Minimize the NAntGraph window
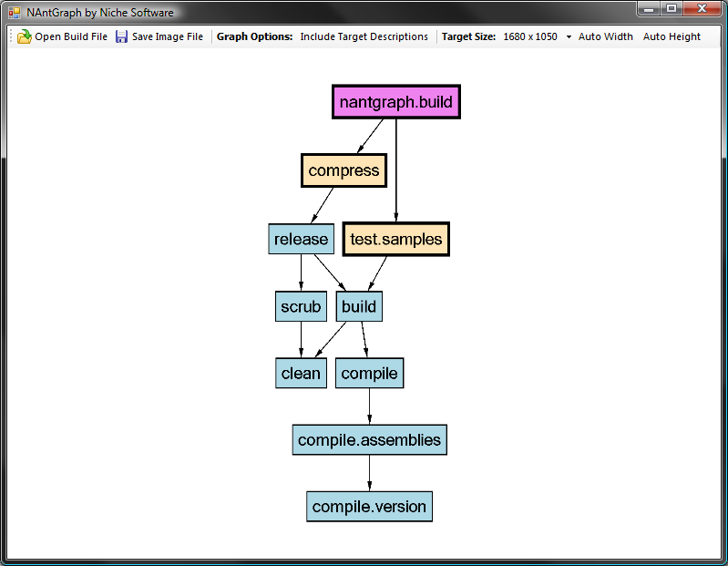Viewport: 728px width, 566px height. tap(649, 9)
